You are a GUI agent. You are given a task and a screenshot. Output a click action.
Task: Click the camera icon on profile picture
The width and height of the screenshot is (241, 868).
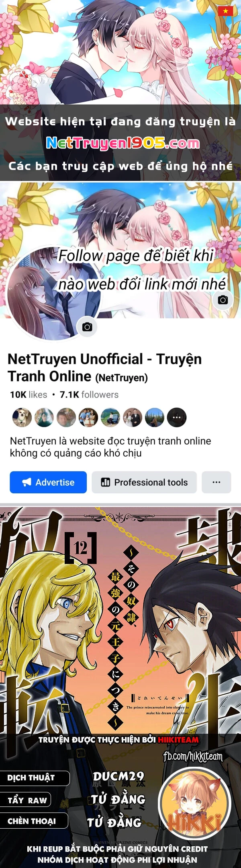87,327
